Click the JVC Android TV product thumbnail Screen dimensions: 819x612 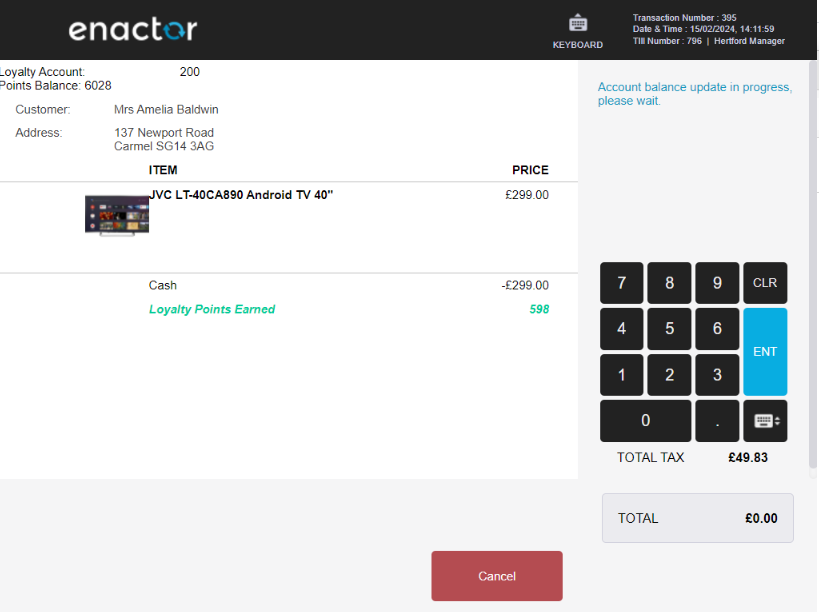pos(117,216)
